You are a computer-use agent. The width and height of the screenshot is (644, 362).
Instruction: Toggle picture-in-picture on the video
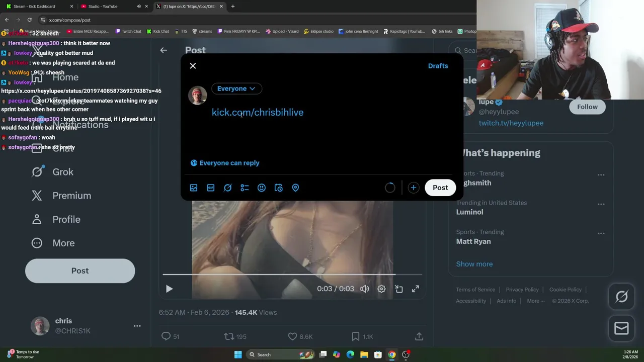click(398, 289)
